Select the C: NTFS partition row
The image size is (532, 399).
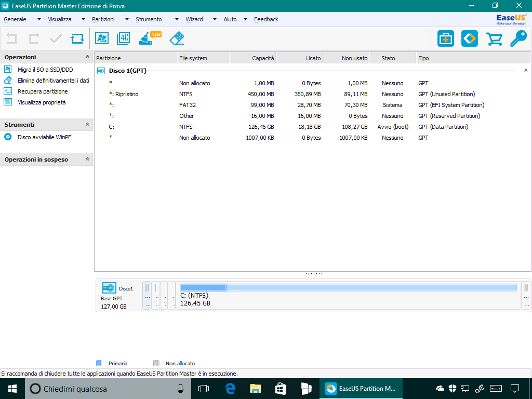click(312, 127)
